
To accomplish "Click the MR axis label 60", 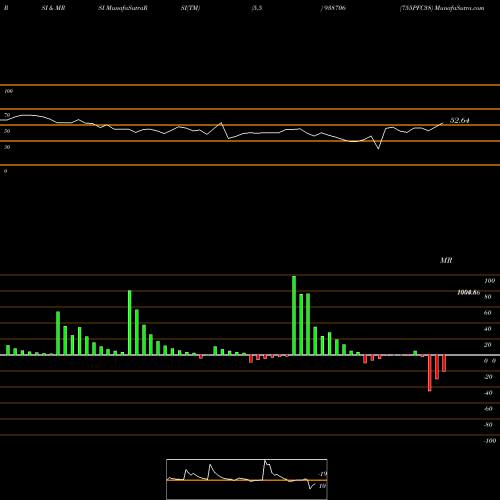I will tap(488, 313).
